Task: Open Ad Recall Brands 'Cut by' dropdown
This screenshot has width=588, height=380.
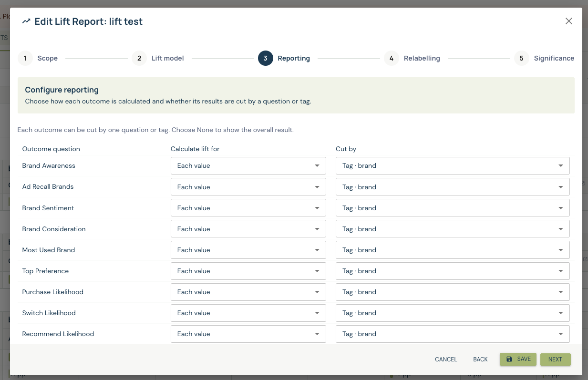Action: click(x=453, y=187)
